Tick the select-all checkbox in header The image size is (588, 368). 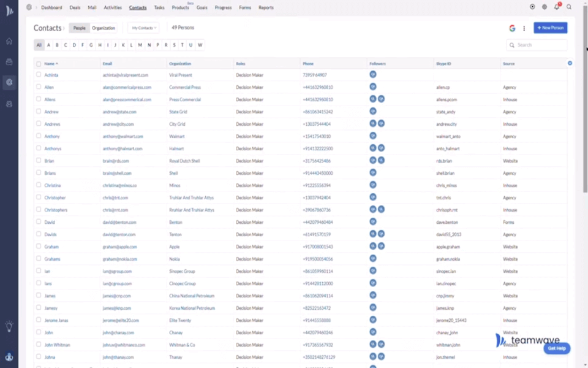coord(38,64)
